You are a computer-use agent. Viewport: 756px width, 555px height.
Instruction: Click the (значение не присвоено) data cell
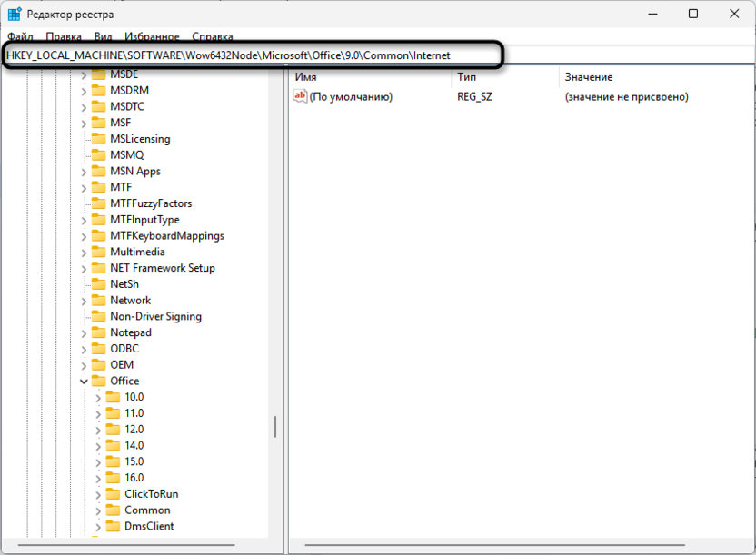tap(626, 97)
